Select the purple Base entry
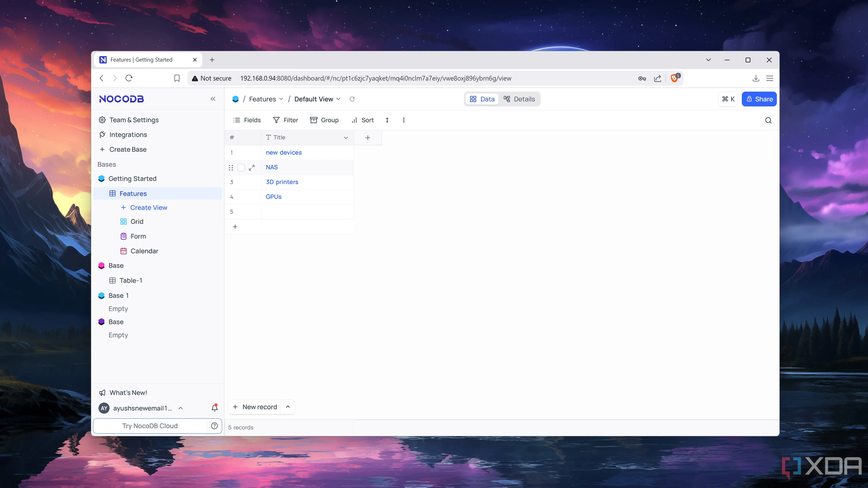Screen dimensions: 868x488 point(111,322)
